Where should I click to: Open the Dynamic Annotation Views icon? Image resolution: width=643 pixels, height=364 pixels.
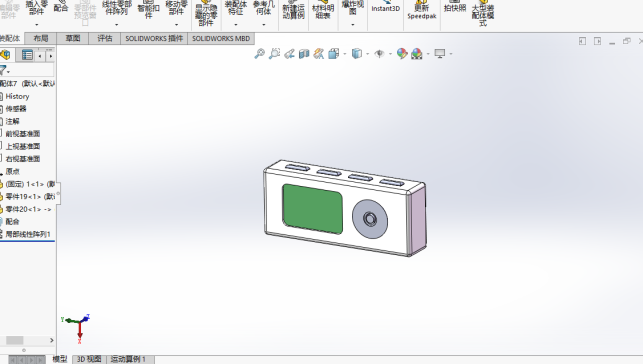[319, 54]
